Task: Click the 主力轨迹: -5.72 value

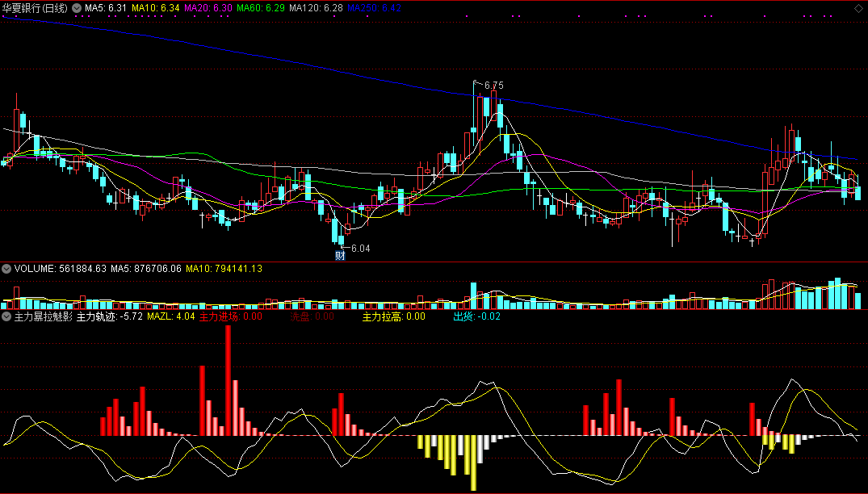Action: pyautogui.click(x=110, y=316)
